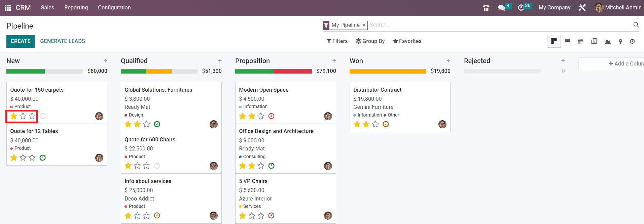Open the map view
The image size is (644, 224).
620,41
